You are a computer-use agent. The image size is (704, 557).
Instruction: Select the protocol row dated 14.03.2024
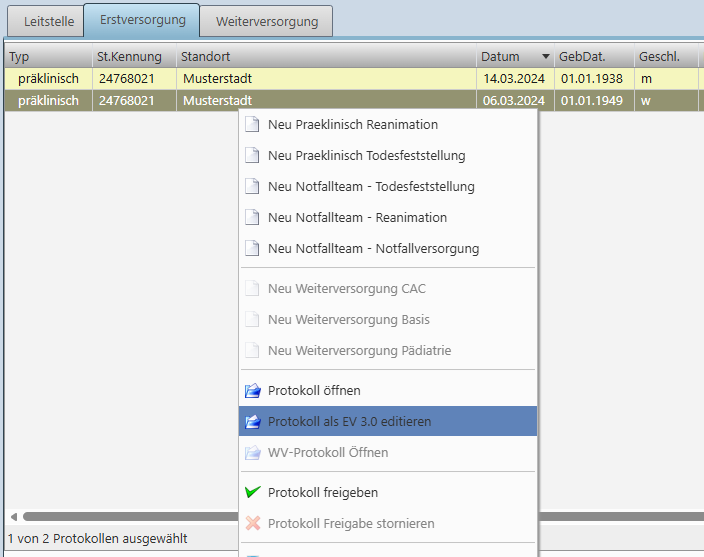coord(300,78)
